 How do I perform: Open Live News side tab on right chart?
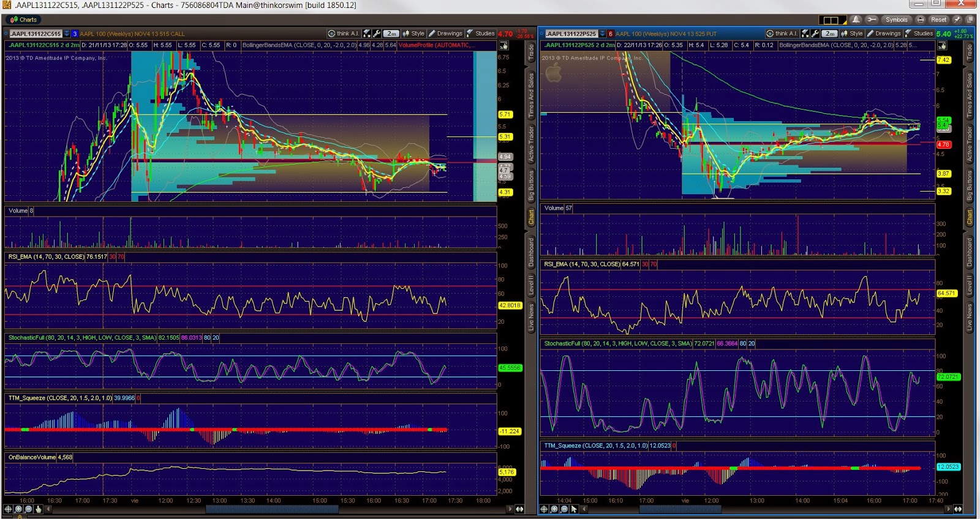tap(969, 317)
